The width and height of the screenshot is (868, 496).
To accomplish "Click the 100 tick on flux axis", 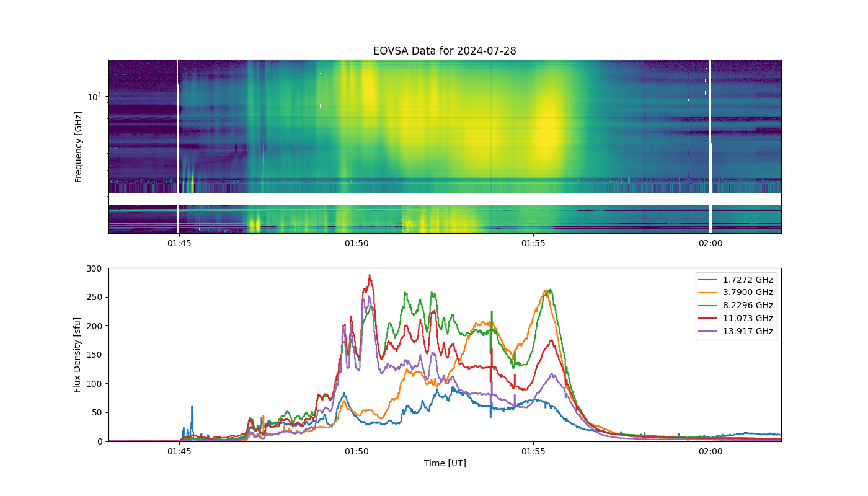I will coord(95,384).
